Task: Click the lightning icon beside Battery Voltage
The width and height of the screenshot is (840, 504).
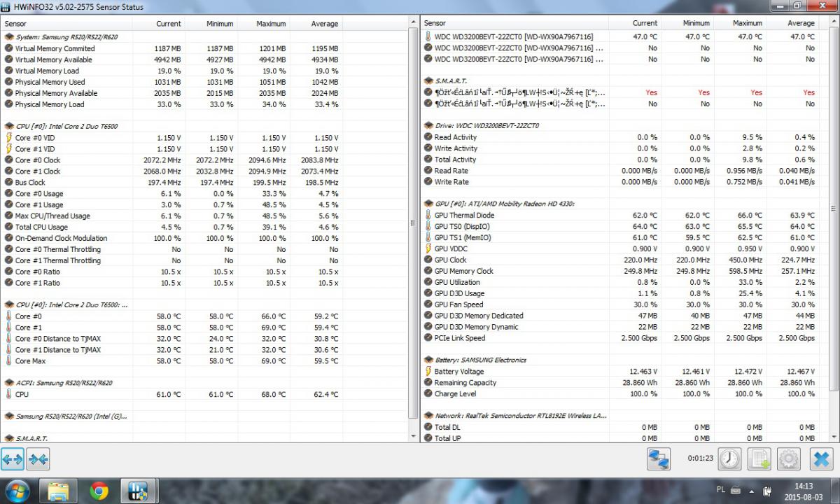Action: tap(428, 372)
